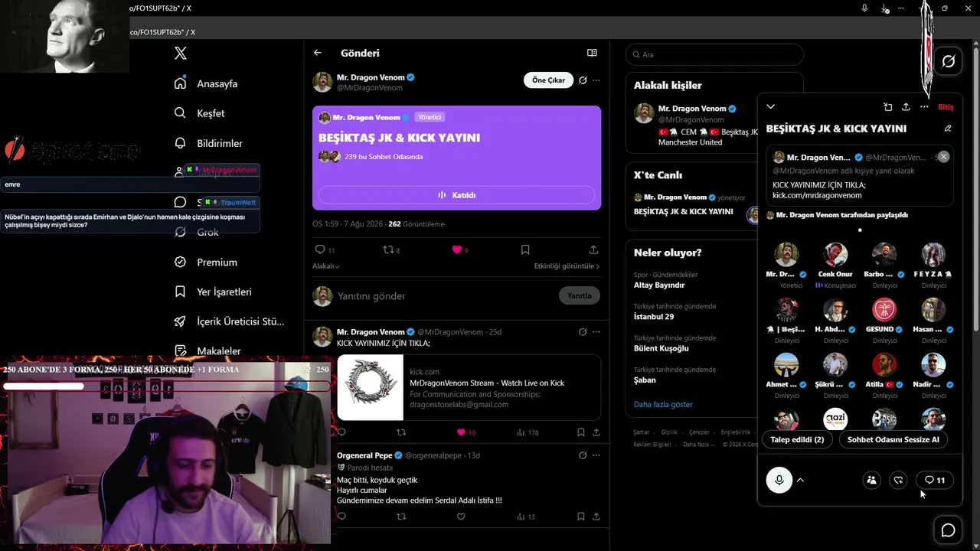The height and width of the screenshot is (551, 980).
Task: Open the Anasayfa menu item
Action: point(206,83)
